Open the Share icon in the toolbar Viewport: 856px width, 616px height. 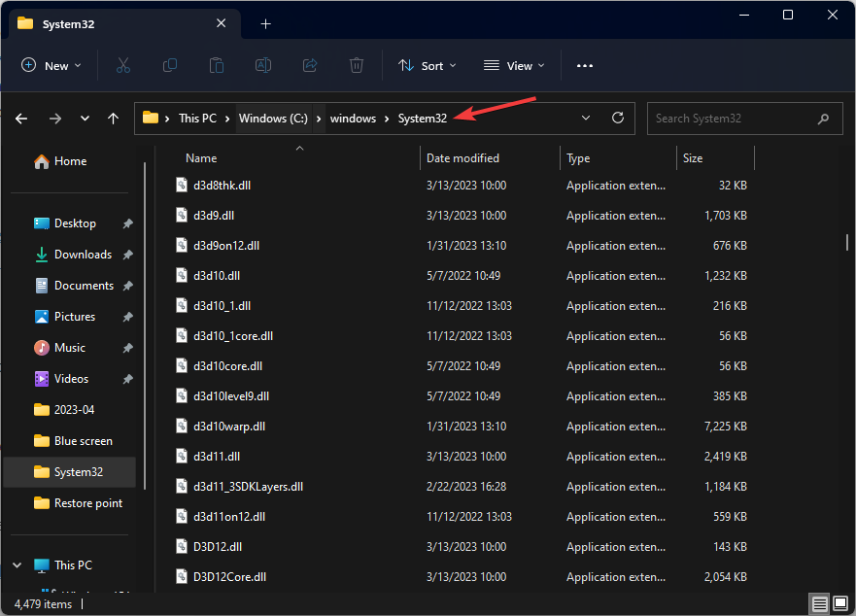[x=309, y=65]
